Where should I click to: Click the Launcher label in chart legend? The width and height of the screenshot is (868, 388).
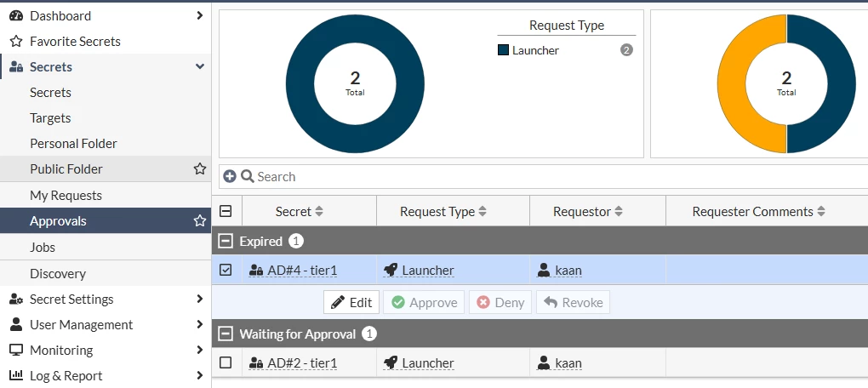[535, 50]
